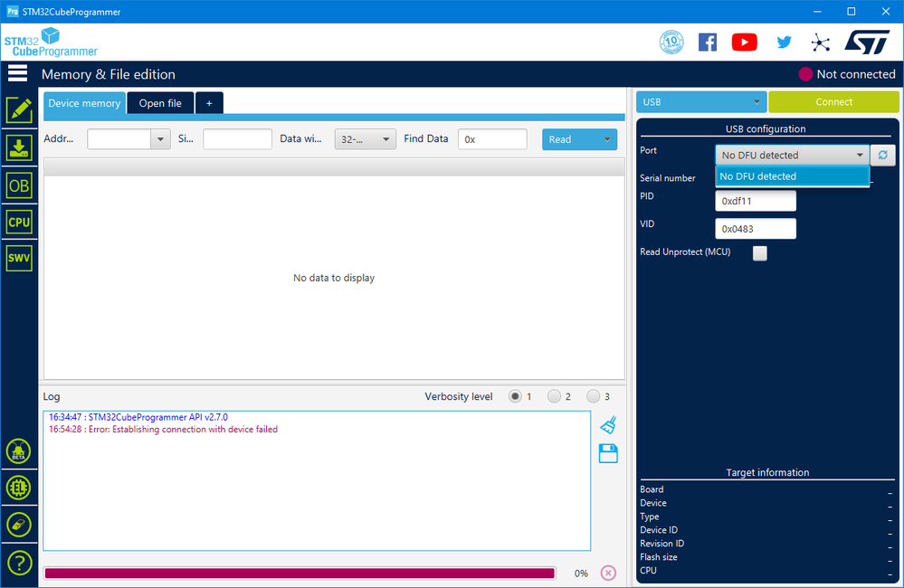Click the VID field showing 0x0483
Image resolution: width=904 pixels, height=588 pixels.
756,229
